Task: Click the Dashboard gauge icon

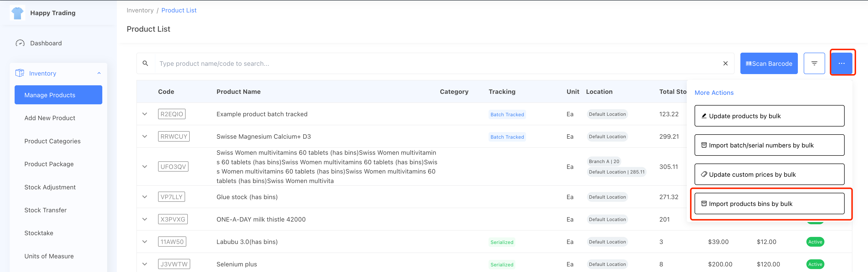Action: tap(20, 43)
